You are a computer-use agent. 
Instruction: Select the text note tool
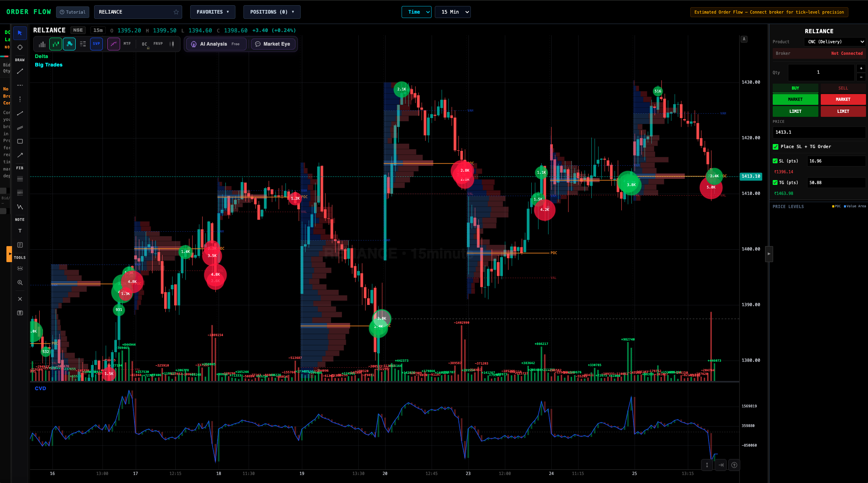click(20, 231)
